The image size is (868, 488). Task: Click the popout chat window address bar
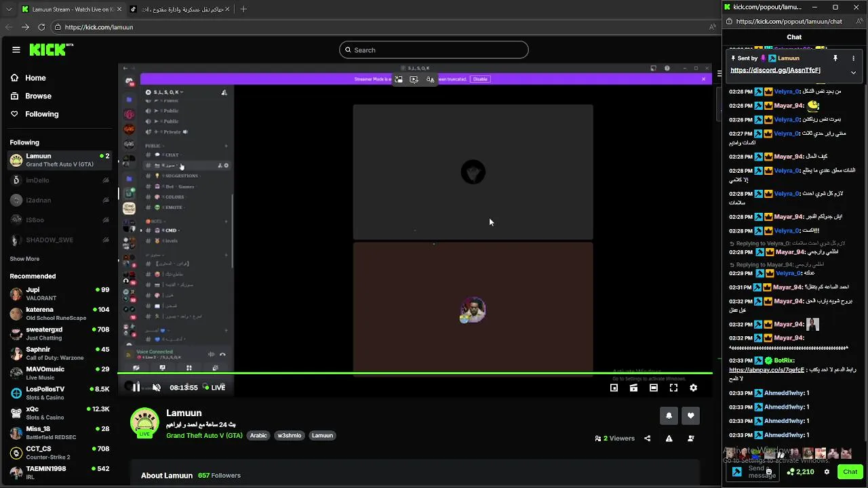[x=793, y=22]
